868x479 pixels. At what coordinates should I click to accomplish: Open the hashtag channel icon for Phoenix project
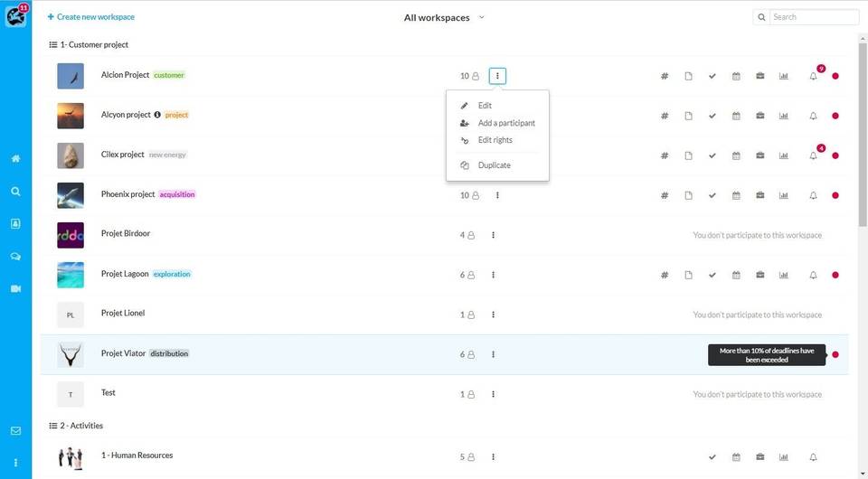(x=665, y=196)
